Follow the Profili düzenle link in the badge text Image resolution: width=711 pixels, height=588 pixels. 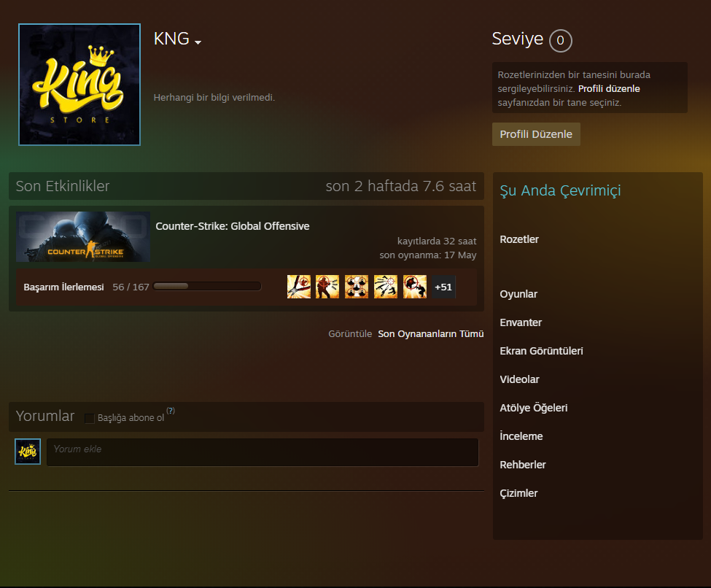[609, 88]
